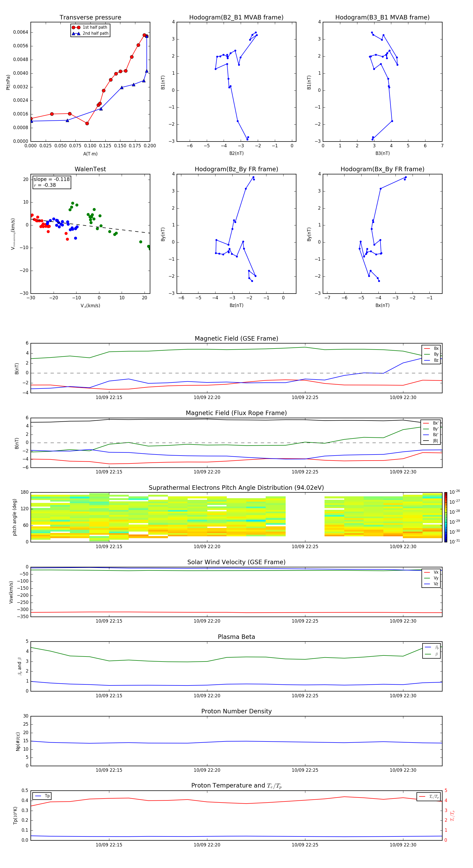Click the '2nd half path' legend entry

point(90,33)
